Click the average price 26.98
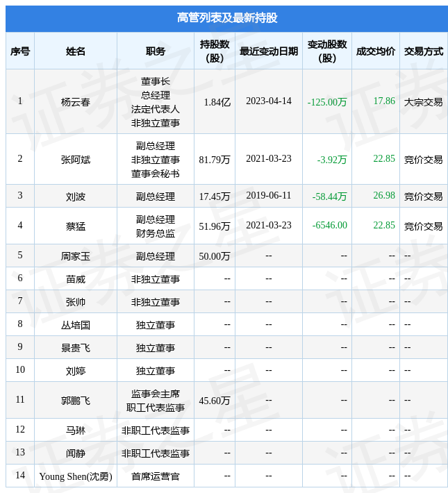The height and width of the screenshot is (493, 448). 384,195
